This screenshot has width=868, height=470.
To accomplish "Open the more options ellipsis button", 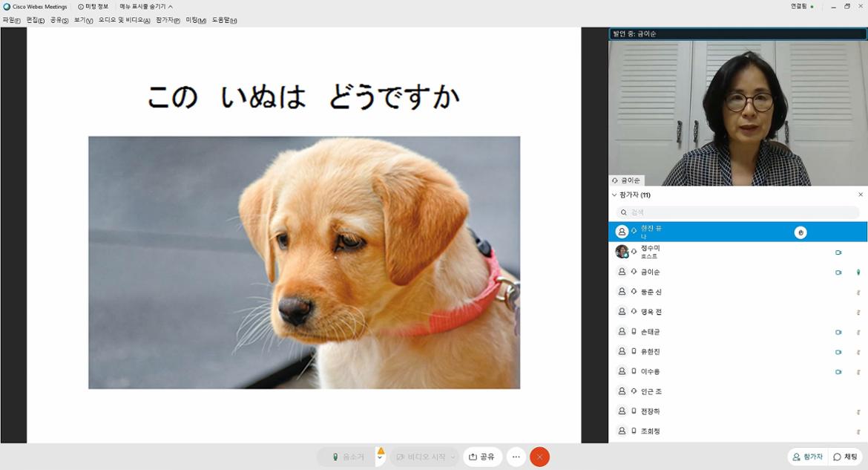I will coord(516,457).
